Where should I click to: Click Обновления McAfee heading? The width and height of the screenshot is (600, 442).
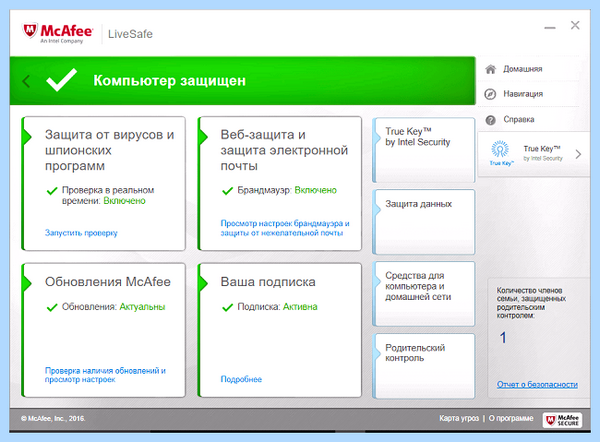click(108, 282)
